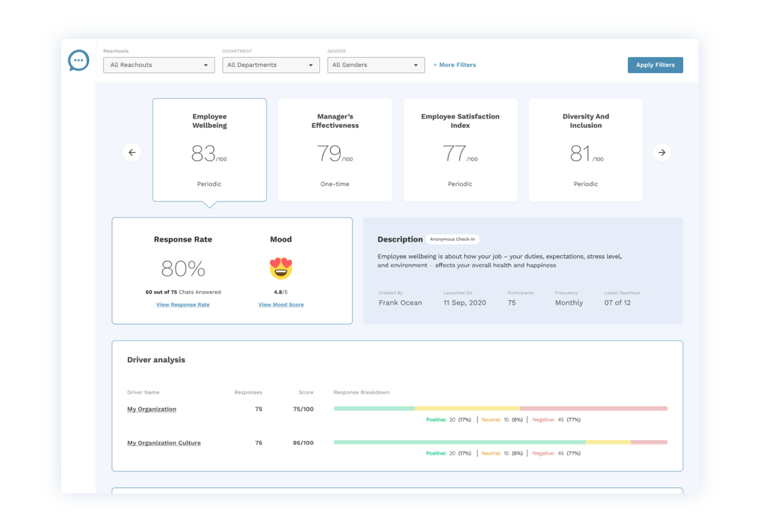Screen dimensions: 760x532
Task: Click green positive segment of My Organization Culture bar
Action: 460,442
